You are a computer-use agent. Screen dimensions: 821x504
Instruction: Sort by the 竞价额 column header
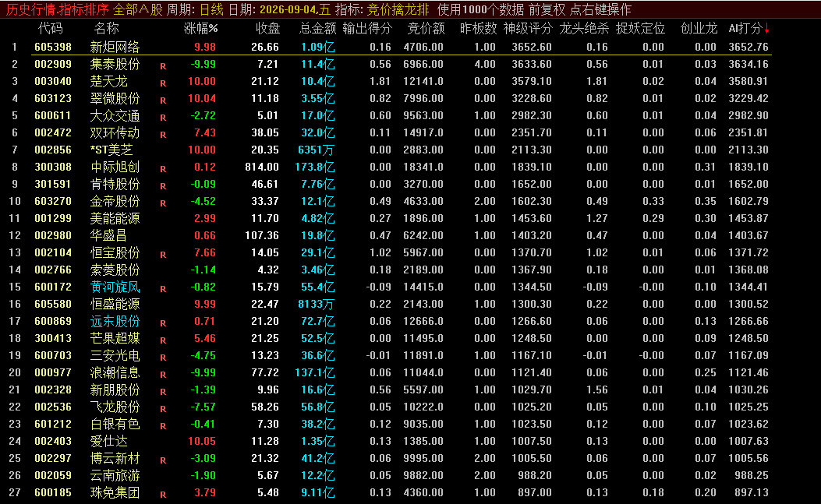click(x=426, y=28)
